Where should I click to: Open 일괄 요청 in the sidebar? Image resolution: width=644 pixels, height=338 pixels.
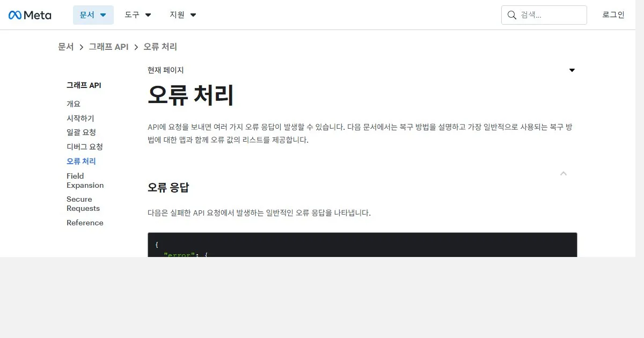pos(81,132)
